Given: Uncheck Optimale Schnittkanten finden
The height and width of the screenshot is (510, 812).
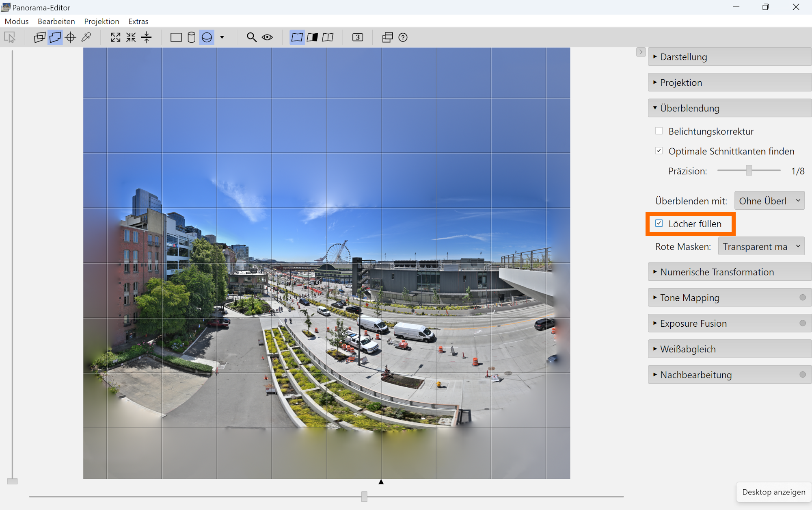Looking at the screenshot, I should point(659,151).
